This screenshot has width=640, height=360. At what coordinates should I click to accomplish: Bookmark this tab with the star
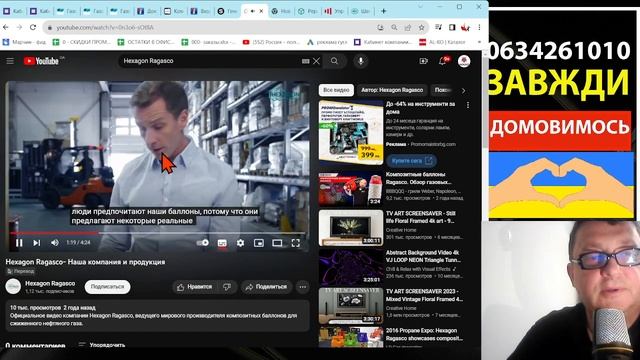click(421, 27)
